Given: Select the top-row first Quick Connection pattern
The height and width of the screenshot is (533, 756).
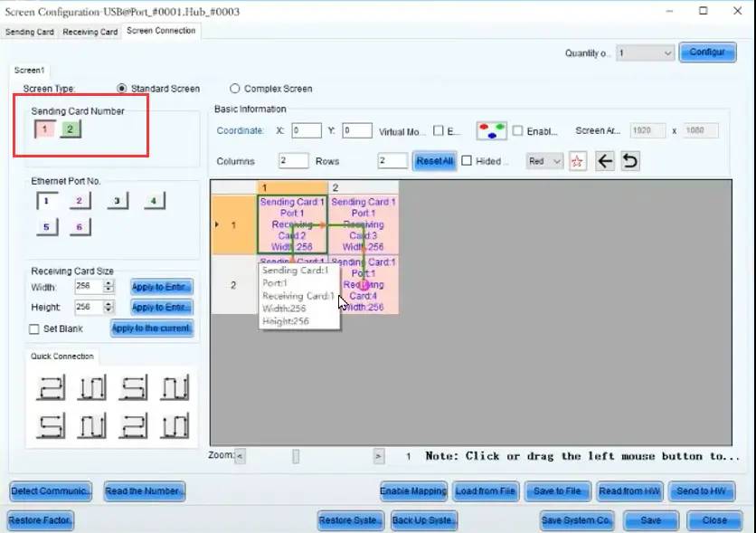Looking at the screenshot, I should [x=50, y=387].
